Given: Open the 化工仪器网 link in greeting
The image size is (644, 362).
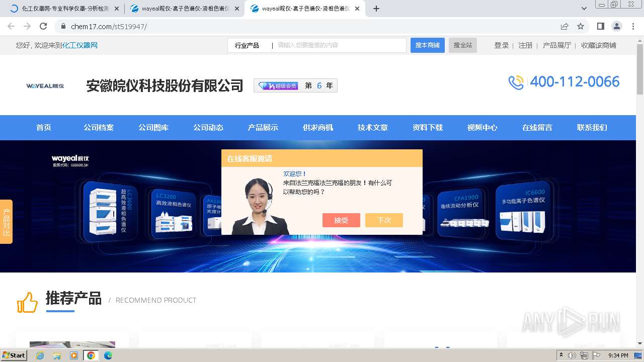Looking at the screenshot, I should pyautogui.click(x=79, y=45).
